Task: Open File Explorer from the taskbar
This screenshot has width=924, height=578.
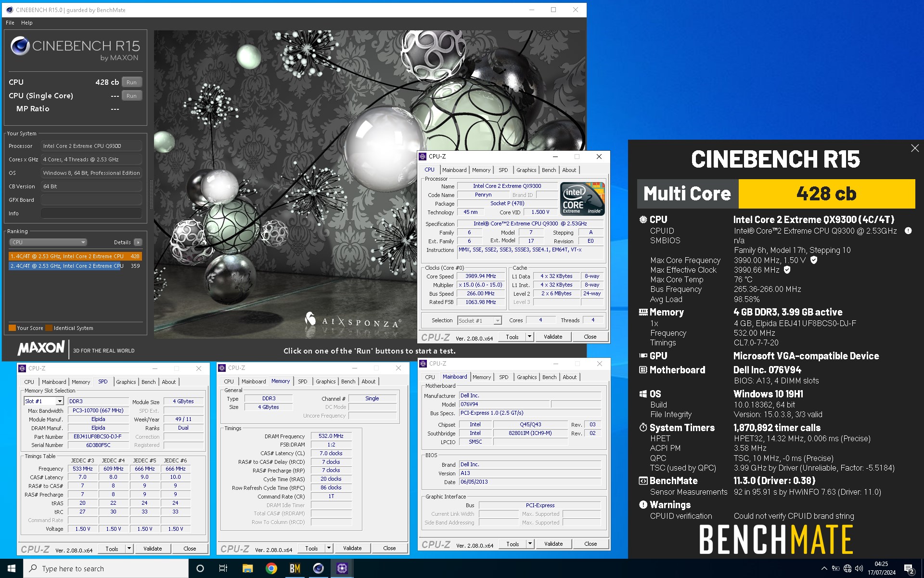Action: (247, 568)
